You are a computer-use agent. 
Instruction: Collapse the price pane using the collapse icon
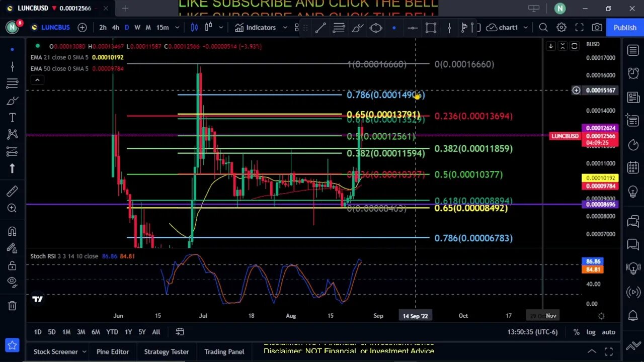point(562,46)
